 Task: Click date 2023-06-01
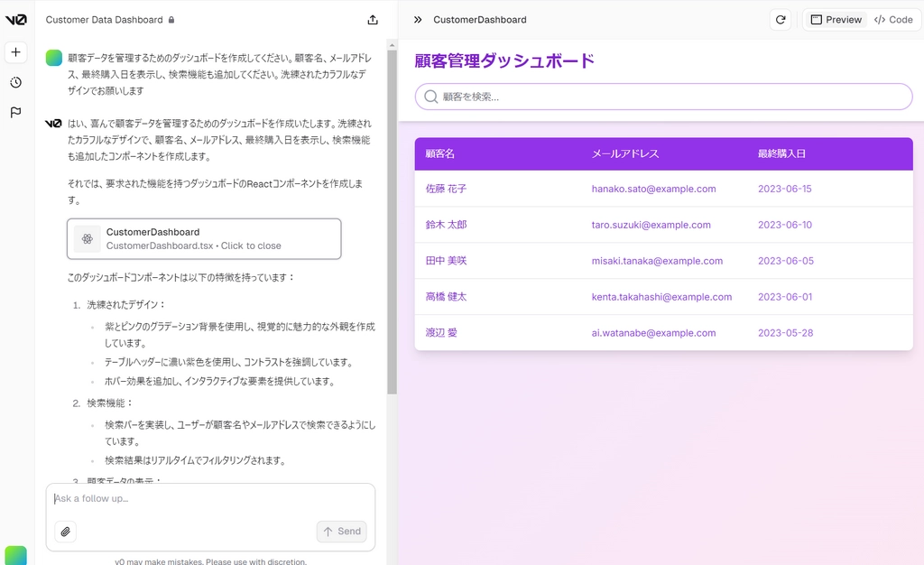point(785,296)
